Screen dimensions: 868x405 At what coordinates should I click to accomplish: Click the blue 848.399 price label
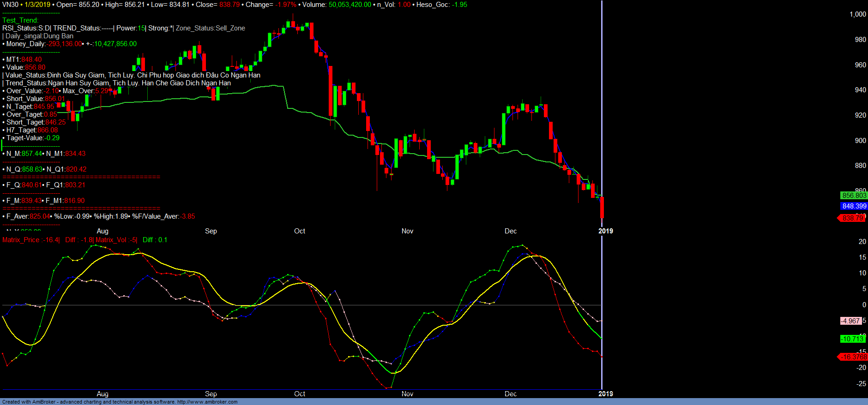pos(854,206)
